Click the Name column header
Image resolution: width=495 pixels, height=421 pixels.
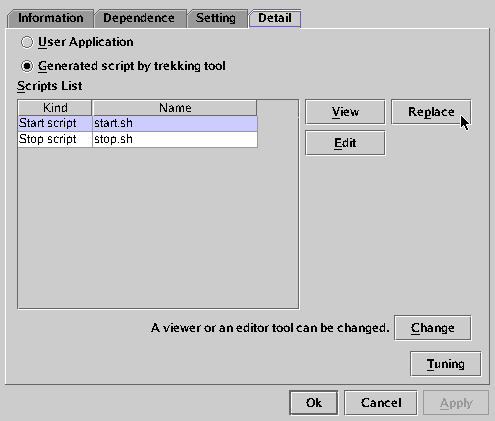[x=175, y=108]
